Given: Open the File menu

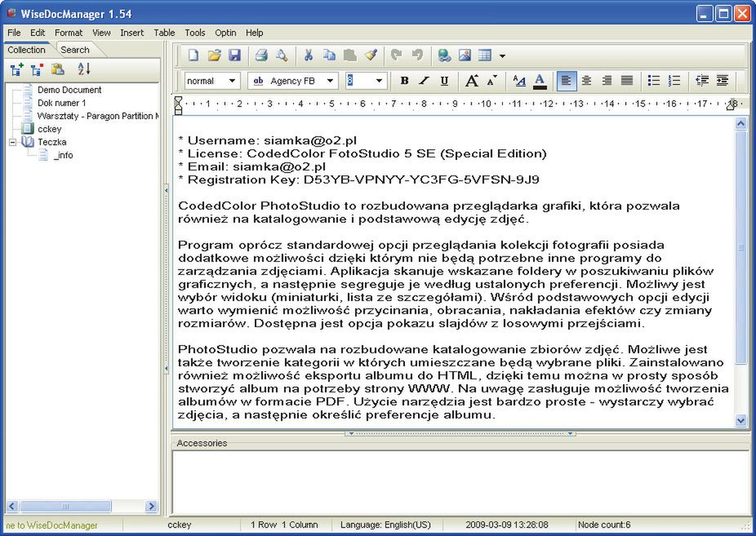Looking at the screenshot, I should [14, 33].
